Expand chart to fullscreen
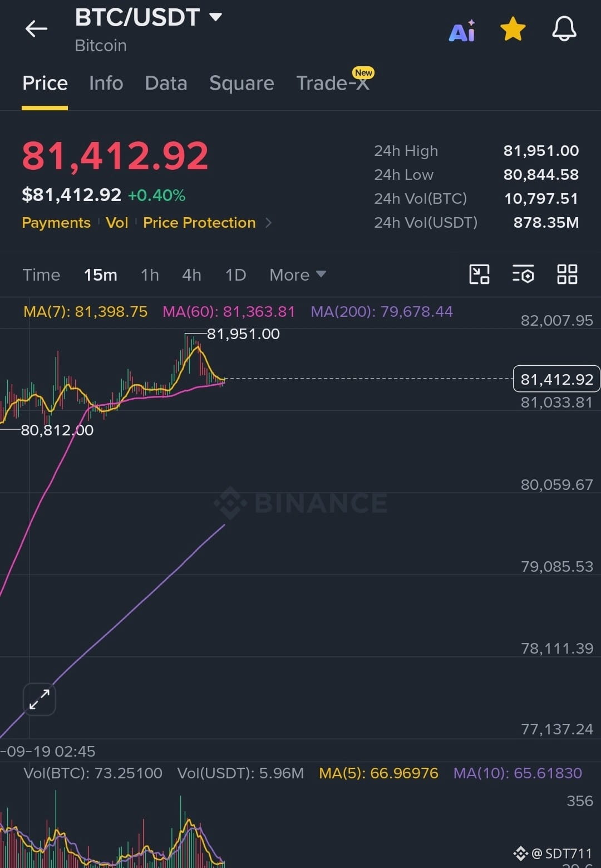 point(40,699)
